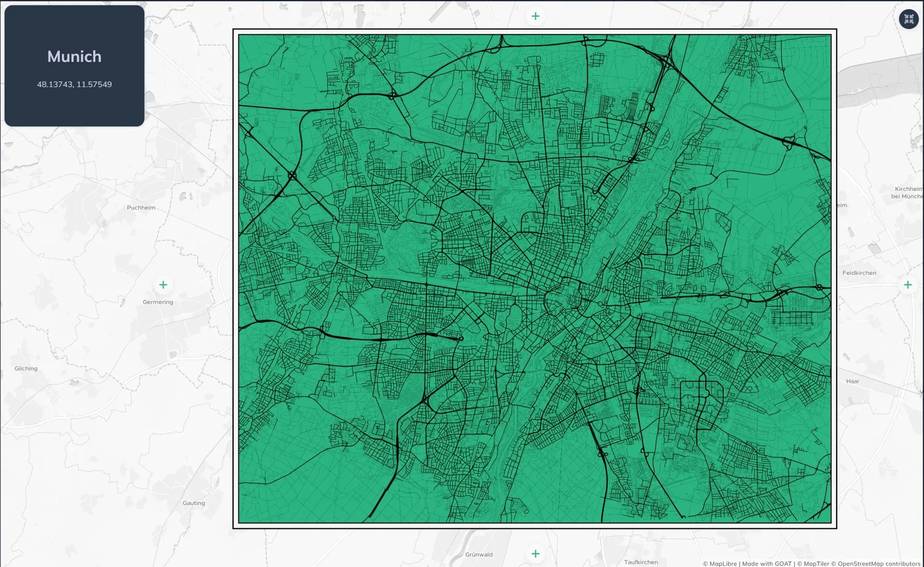Click the plus icon below the map frame
The image size is (924, 567).
535,554
